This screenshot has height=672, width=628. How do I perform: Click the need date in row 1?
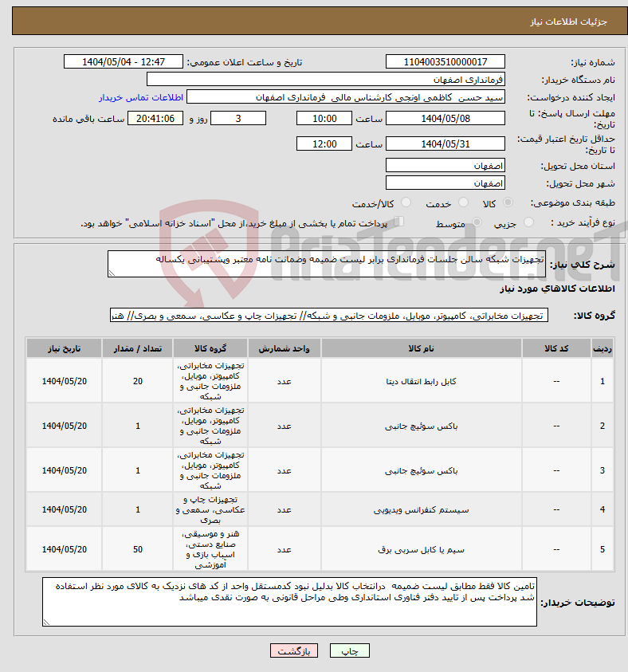(65, 381)
